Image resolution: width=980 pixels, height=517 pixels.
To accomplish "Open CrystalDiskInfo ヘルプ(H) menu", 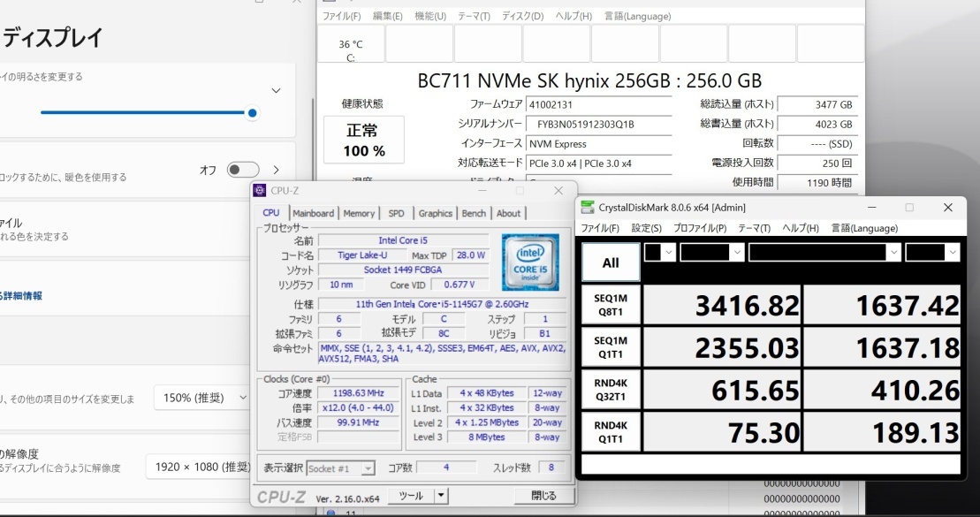I will tap(574, 16).
